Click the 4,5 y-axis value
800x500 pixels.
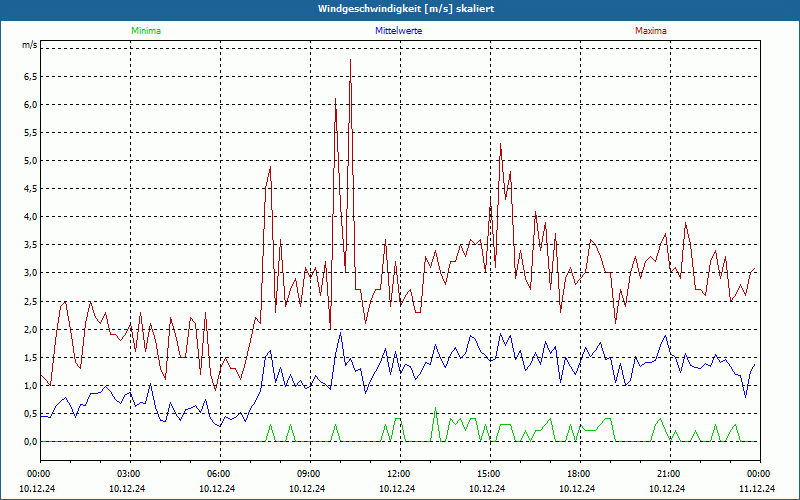tap(30, 189)
